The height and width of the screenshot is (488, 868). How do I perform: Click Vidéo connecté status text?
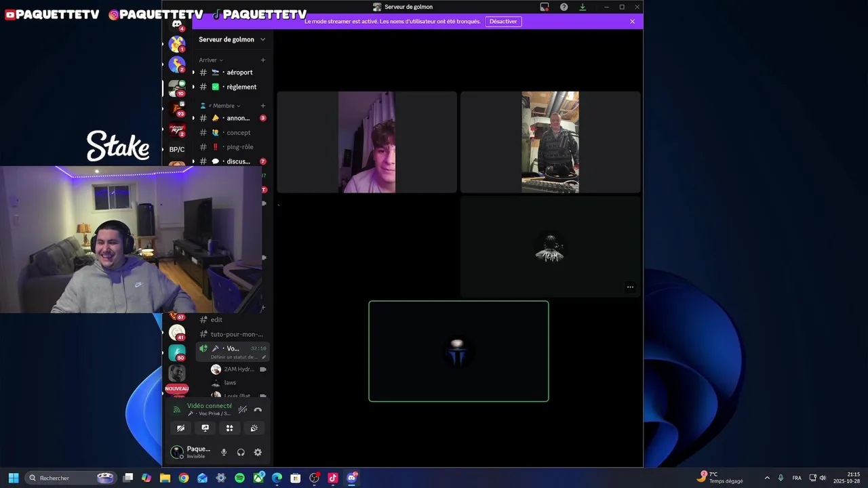(x=210, y=406)
